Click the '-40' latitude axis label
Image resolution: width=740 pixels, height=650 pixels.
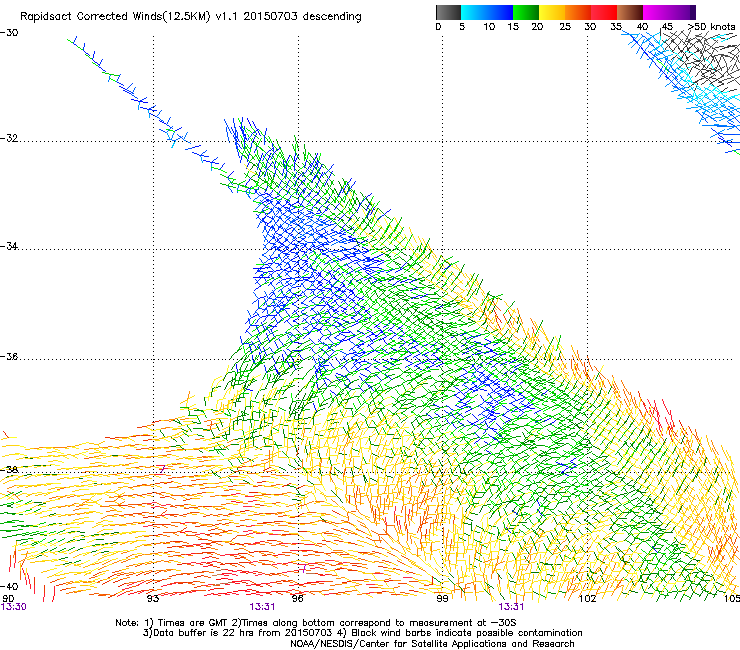9,586
